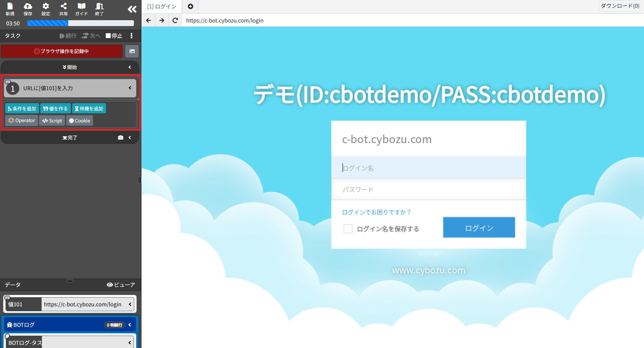Click 条件を追加 (Add condition) button
Viewport: 644px width, 348px height.
pyautogui.click(x=22, y=108)
